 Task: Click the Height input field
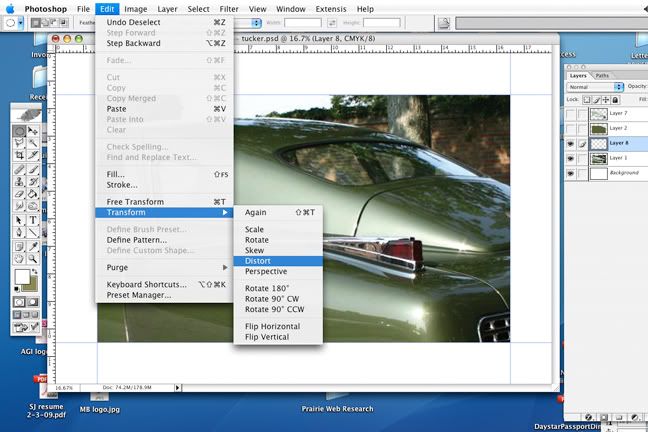[381, 23]
